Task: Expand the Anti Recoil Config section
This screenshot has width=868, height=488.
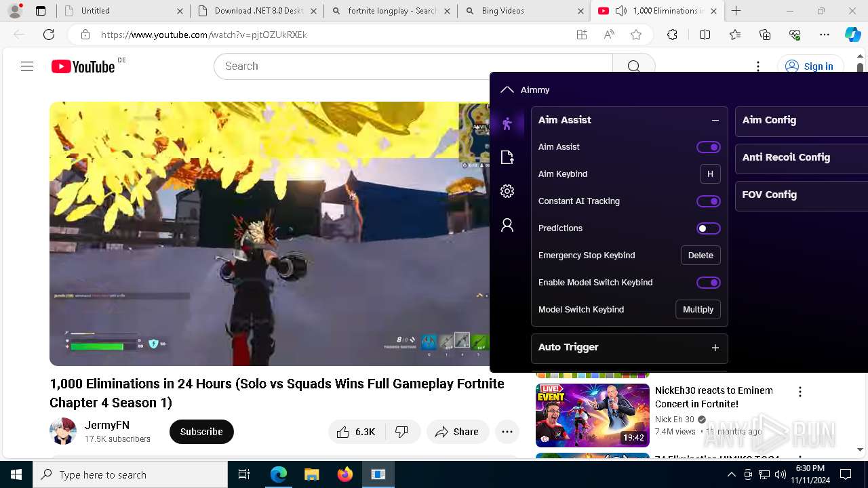Action: 801,157
